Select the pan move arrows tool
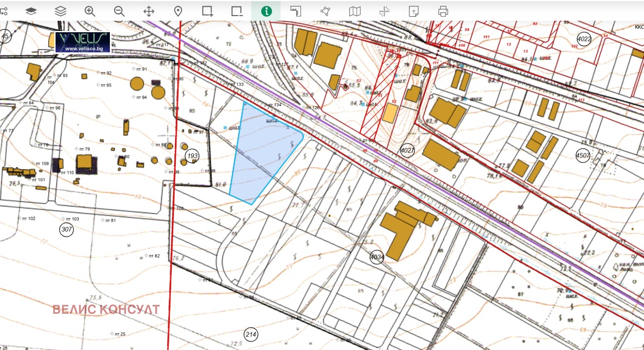This screenshot has height=350, width=644. point(149,11)
